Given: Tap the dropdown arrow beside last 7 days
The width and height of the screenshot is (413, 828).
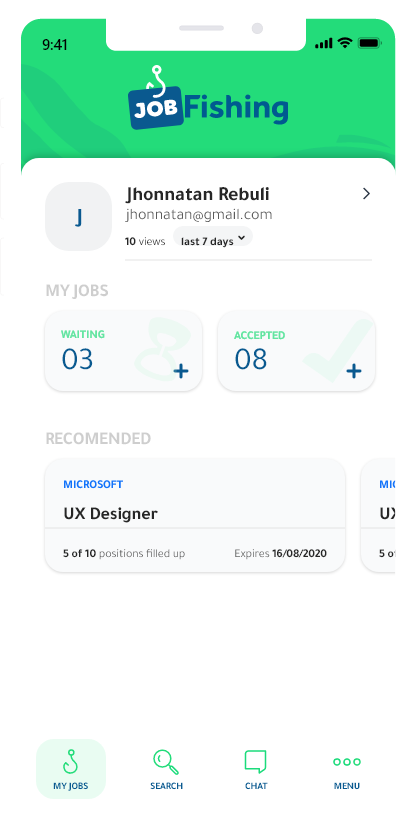Looking at the screenshot, I should (241, 238).
